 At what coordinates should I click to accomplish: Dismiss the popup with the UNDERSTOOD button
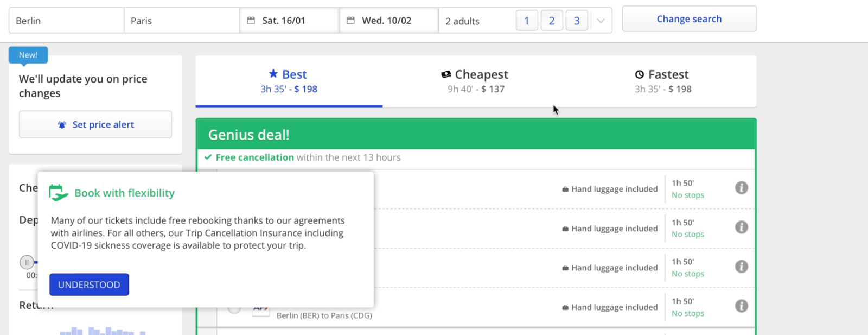click(89, 285)
